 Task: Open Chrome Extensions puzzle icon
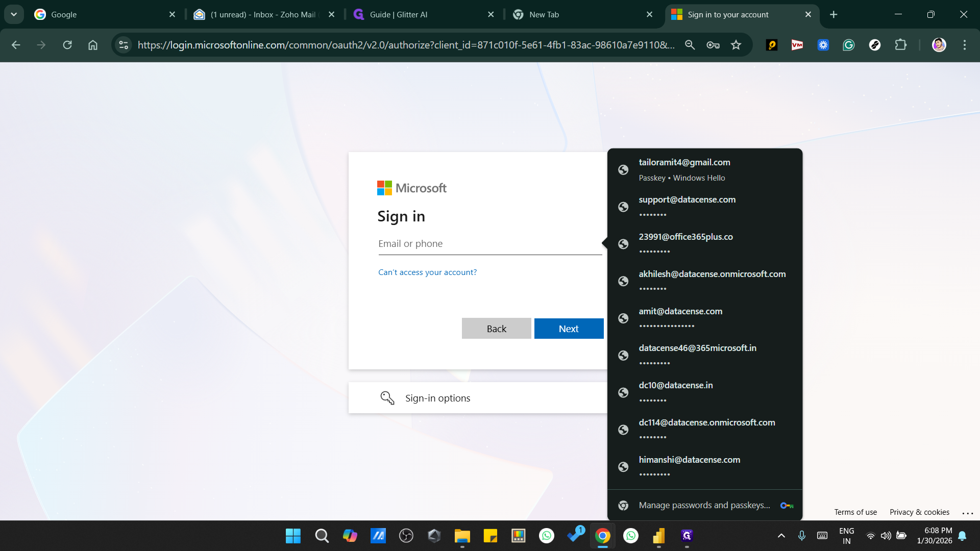coord(900,45)
